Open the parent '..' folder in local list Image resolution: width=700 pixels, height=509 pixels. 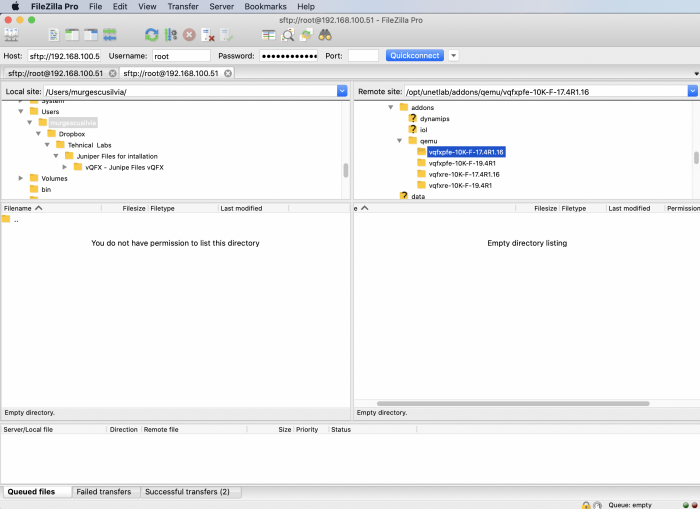coord(11,219)
